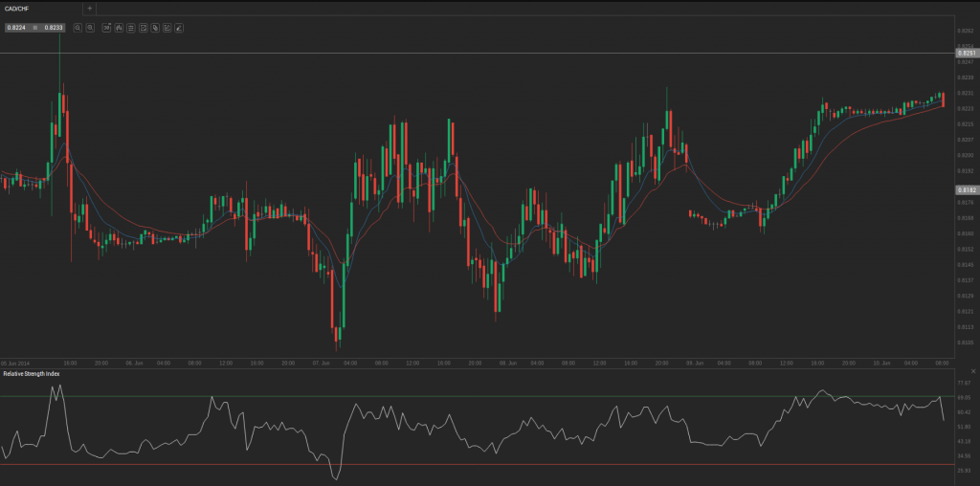Open the indicators chart icon
Screen dimensions: 980x486
143,28
